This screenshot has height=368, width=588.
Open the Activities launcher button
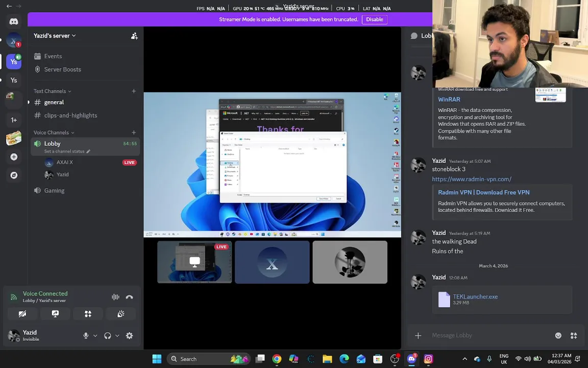click(88, 314)
